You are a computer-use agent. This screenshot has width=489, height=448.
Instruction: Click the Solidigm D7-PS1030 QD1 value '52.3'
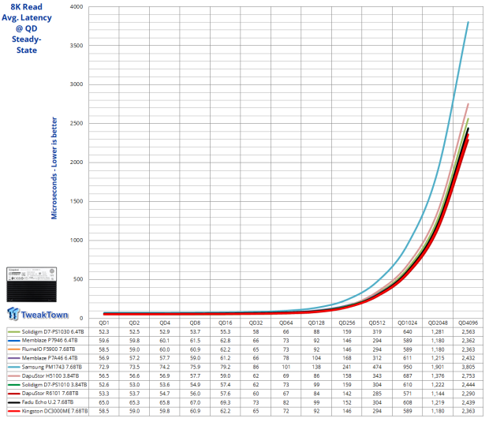[x=104, y=332]
